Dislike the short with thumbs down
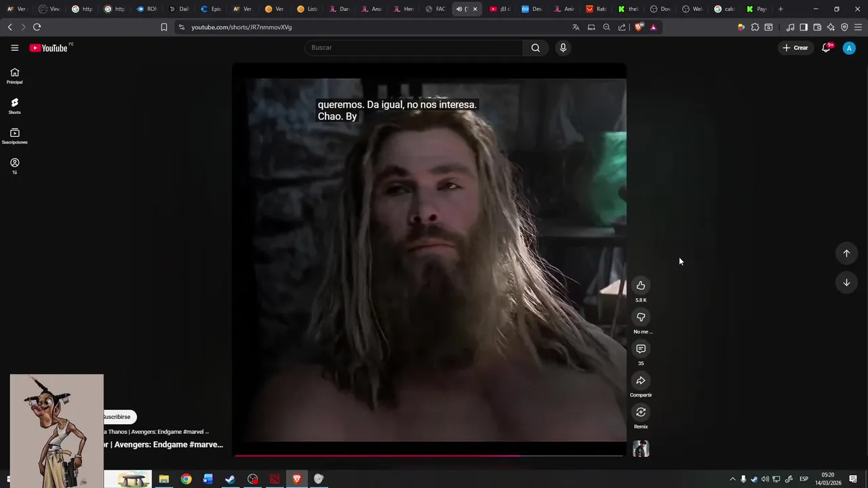 [x=641, y=317]
